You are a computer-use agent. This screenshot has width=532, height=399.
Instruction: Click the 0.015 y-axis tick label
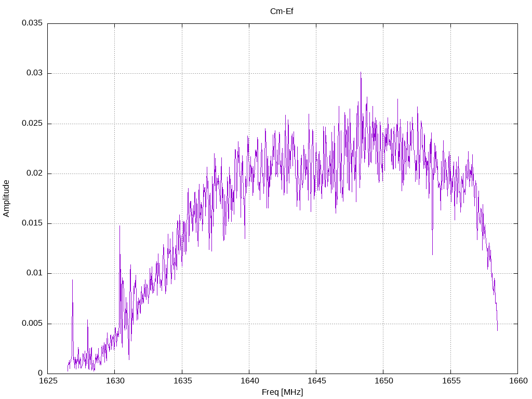pyautogui.click(x=32, y=223)
